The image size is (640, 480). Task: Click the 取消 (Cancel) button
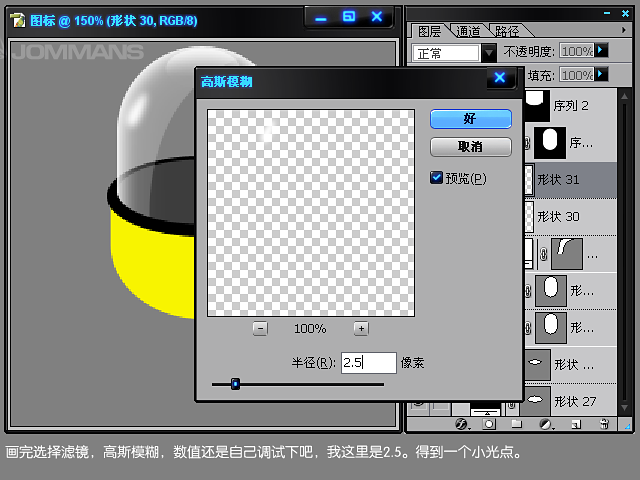pyautogui.click(x=471, y=147)
